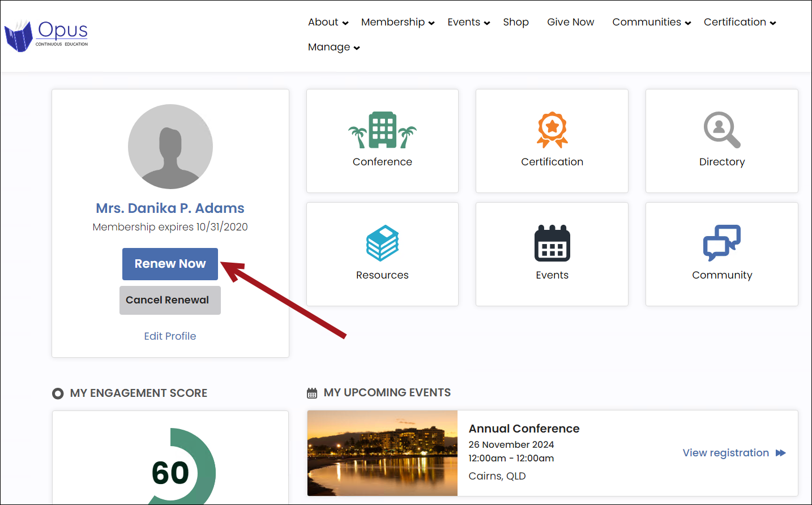
Task: Open the Events calendar icon
Action: [552, 243]
